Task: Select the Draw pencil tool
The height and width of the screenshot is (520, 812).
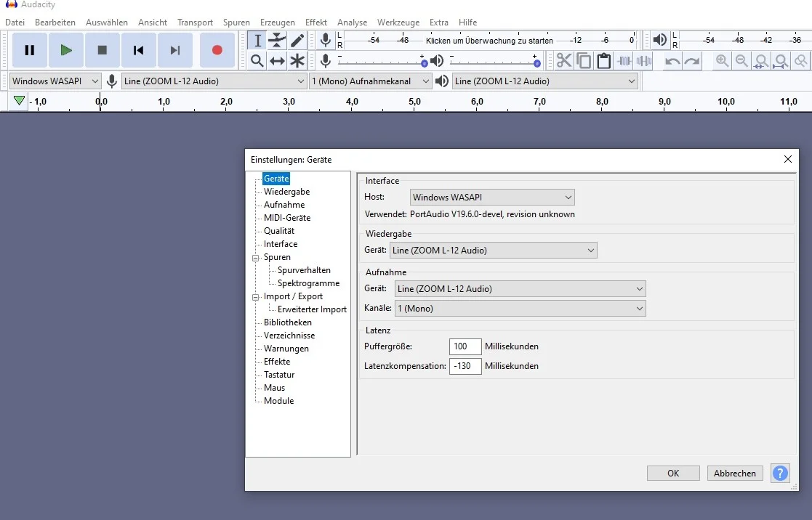Action: click(x=297, y=40)
